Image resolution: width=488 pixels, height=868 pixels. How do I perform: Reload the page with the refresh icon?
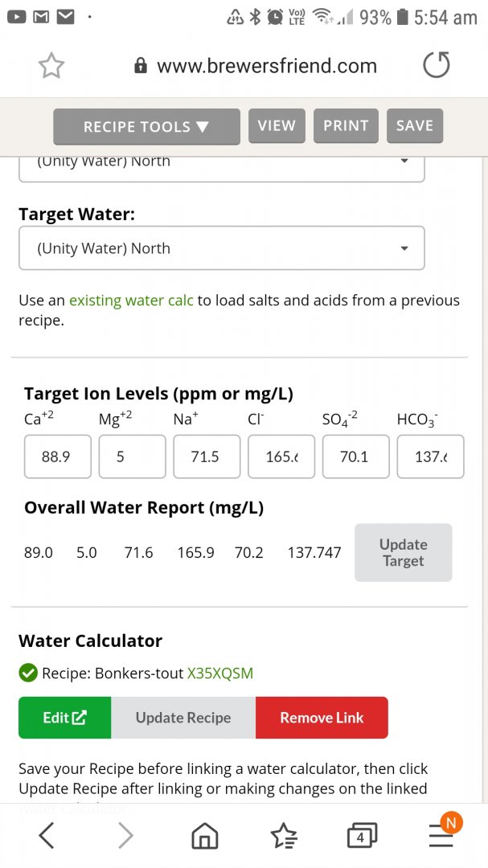pyautogui.click(x=437, y=66)
